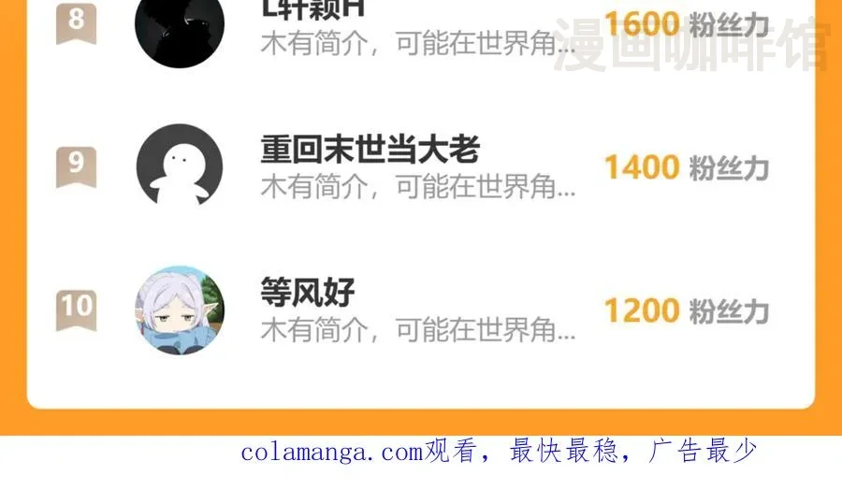Screen dimensions: 842x504
Task: Open the white ghost figure avatar
Action: [180, 167]
